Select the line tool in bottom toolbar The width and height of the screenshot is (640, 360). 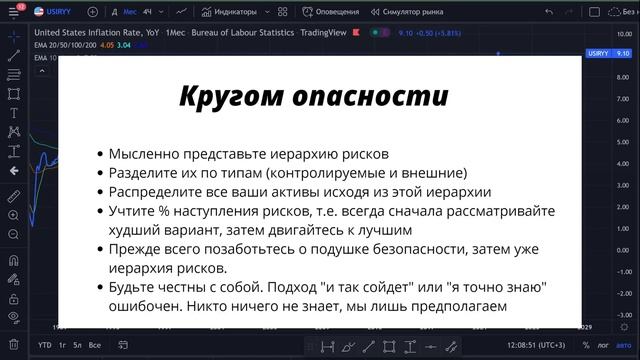[369, 347]
